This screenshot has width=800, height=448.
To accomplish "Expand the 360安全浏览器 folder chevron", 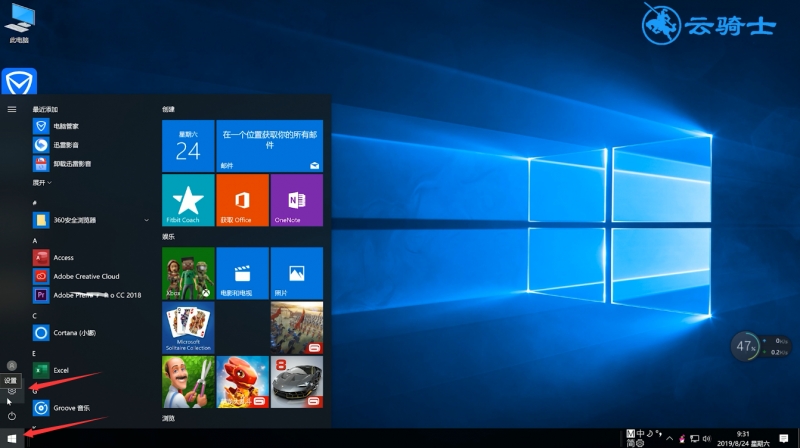I will pyautogui.click(x=146, y=220).
